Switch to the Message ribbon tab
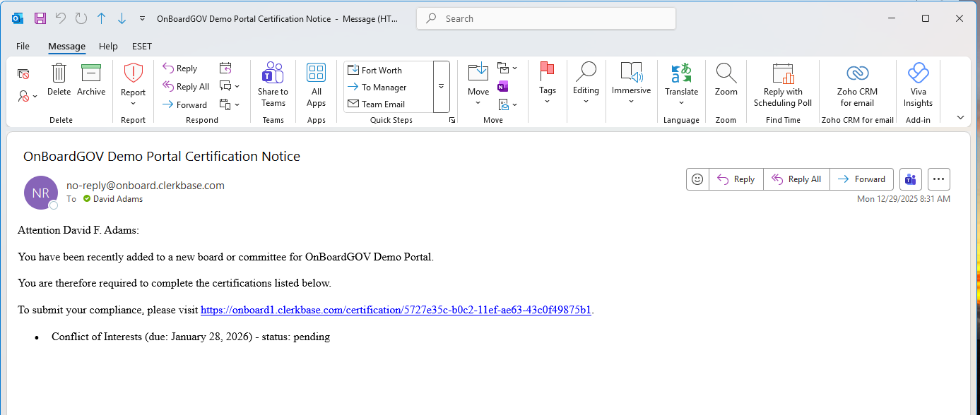980x415 pixels. [66, 46]
